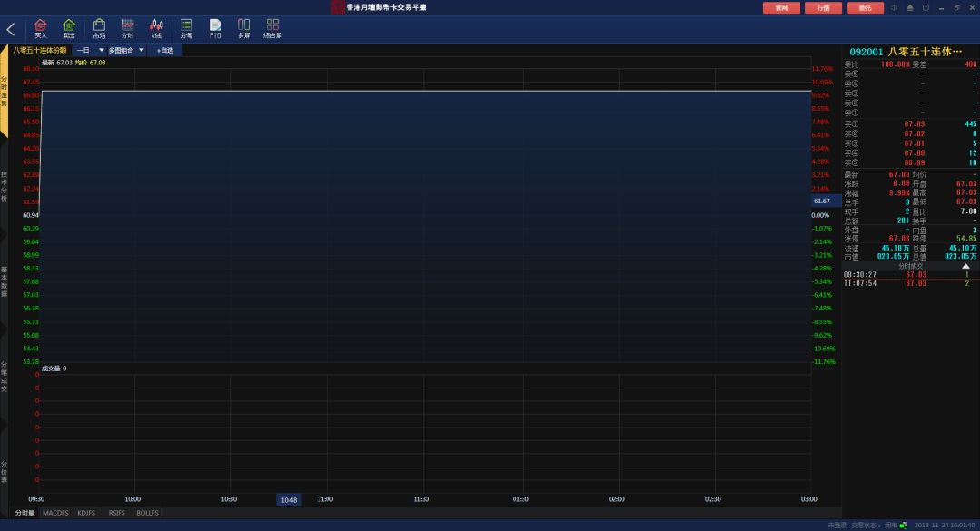Click the 行情 quotes button
Viewport: 980px width, 531px height.
click(823, 7)
